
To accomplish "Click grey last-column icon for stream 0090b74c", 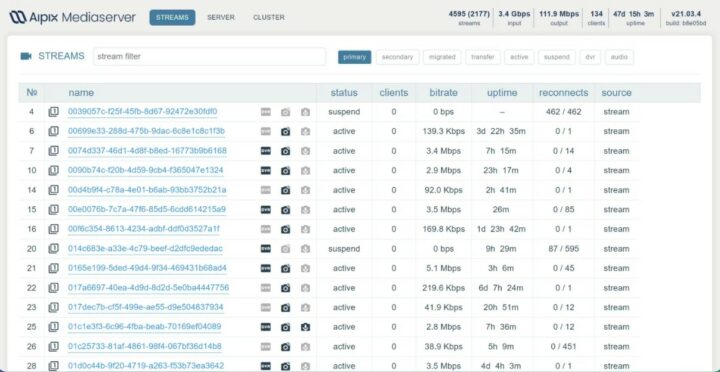I will tap(305, 170).
